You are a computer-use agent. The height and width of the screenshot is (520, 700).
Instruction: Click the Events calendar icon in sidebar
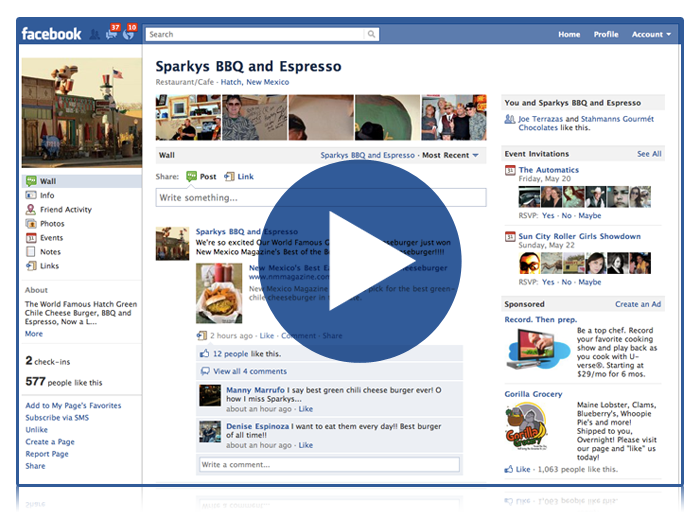coord(31,237)
